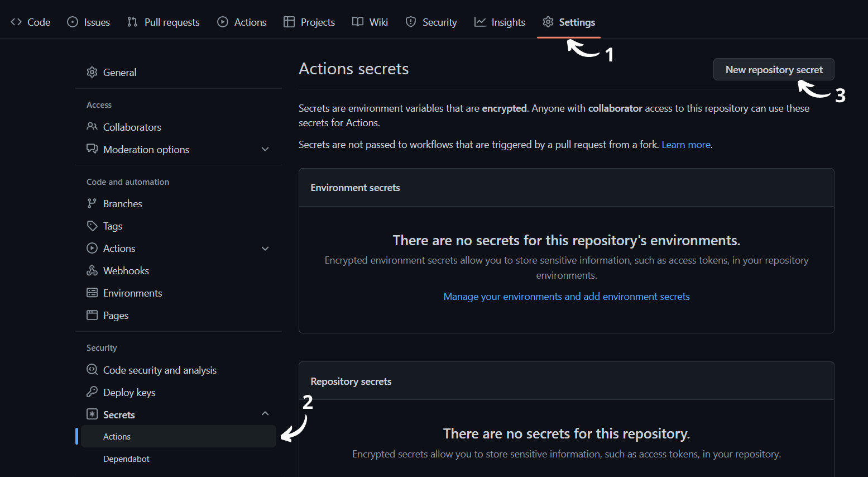This screenshot has width=868, height=477.
Task: Click the Insights graph icon
Action: coord(480,22)
